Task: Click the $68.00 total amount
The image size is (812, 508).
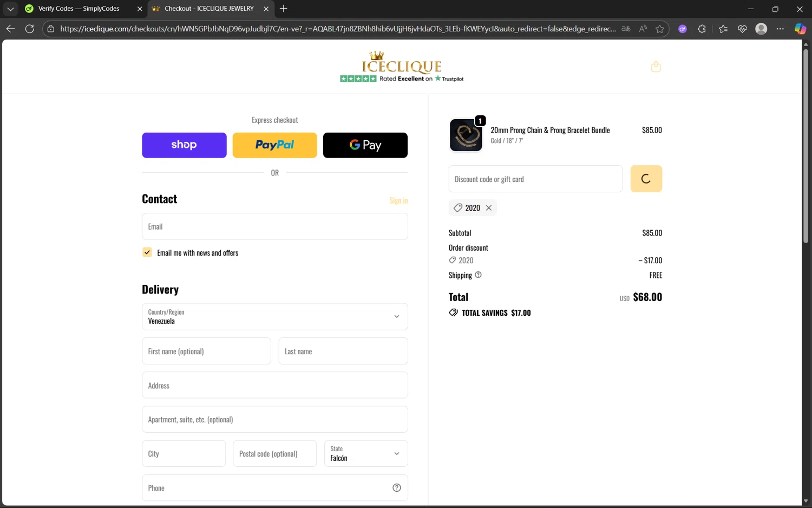Action: 647,297
